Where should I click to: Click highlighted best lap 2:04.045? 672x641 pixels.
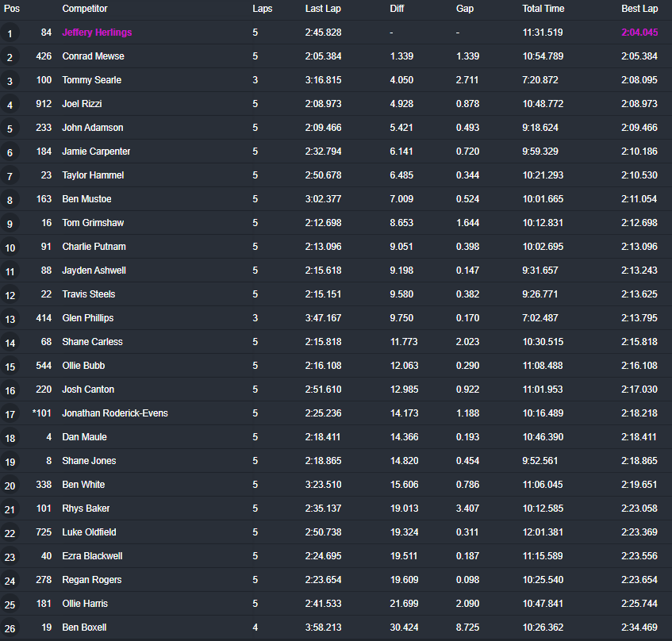point(639,33)
